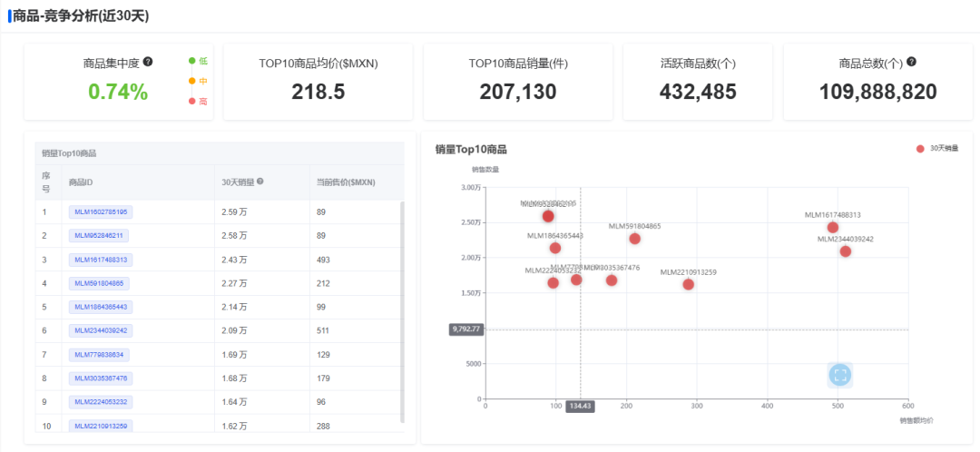
Task: Click scatter point labeled MLM3035367476
Action: point(612,280)
